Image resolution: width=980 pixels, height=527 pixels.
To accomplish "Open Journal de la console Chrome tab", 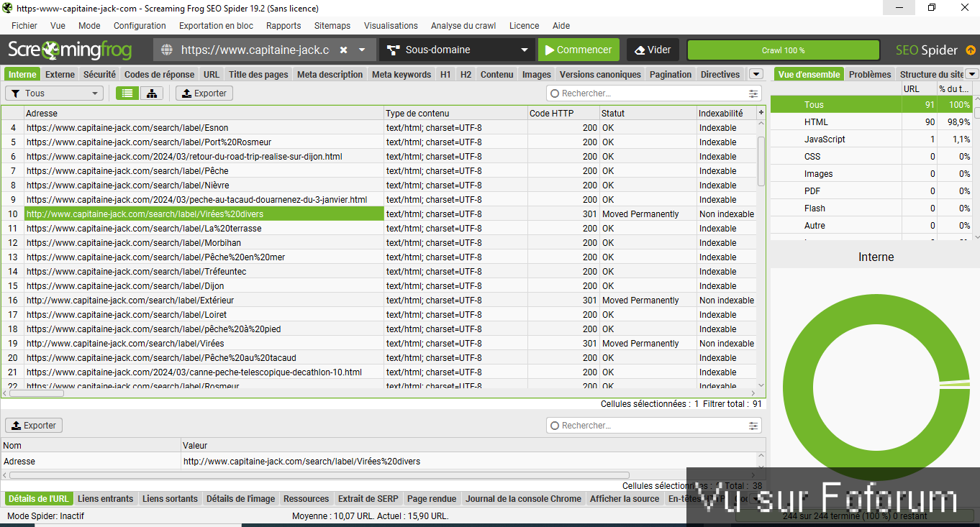I will tap(523, 498).
